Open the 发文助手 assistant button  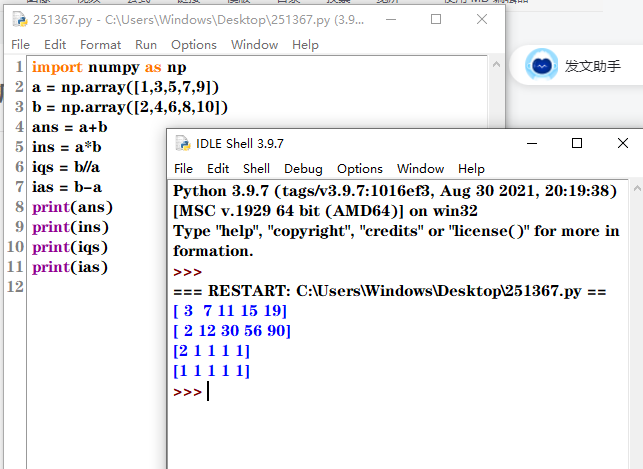coord(576,65)
